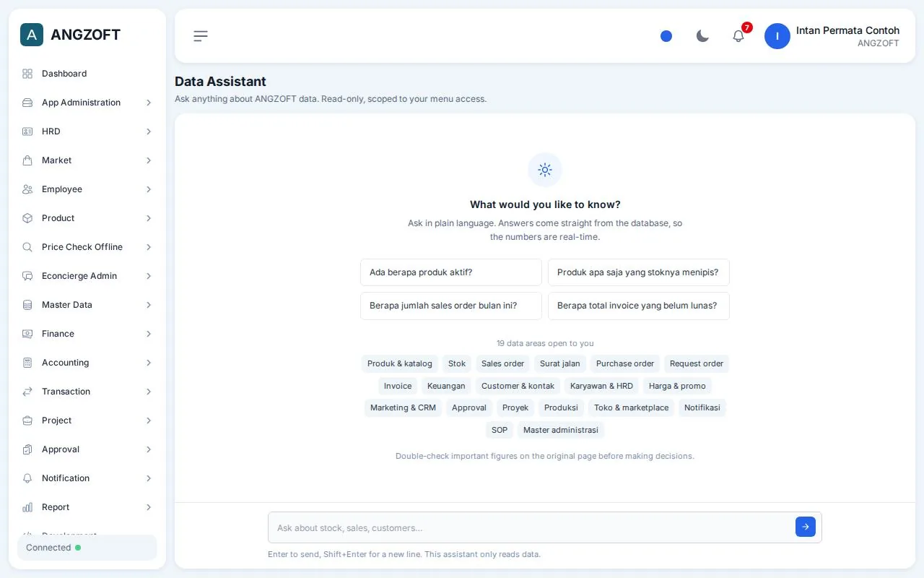The image size is (924, 578).
Task: Click the Product box icon
Action: [x=27, y=218]
